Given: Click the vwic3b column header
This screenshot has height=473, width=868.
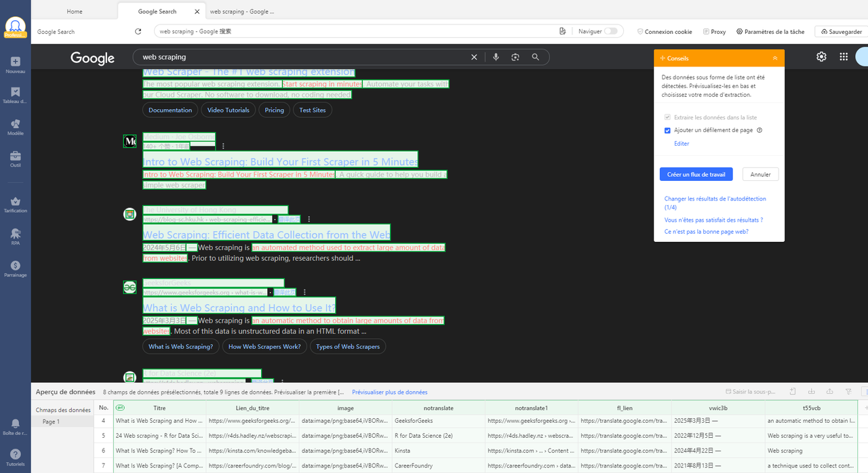Looking at the screenshot, I should [718, 408].
